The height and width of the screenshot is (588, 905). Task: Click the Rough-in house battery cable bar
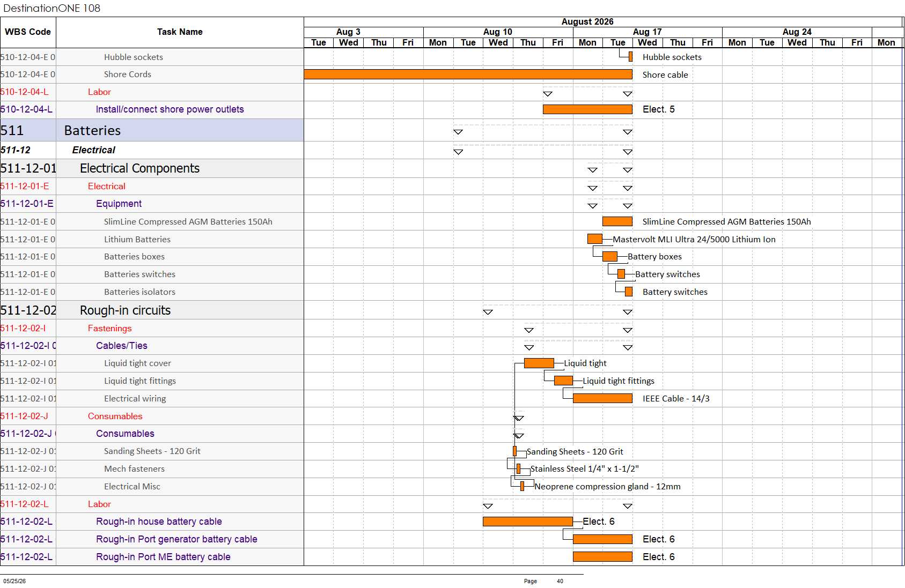point(528,522)
